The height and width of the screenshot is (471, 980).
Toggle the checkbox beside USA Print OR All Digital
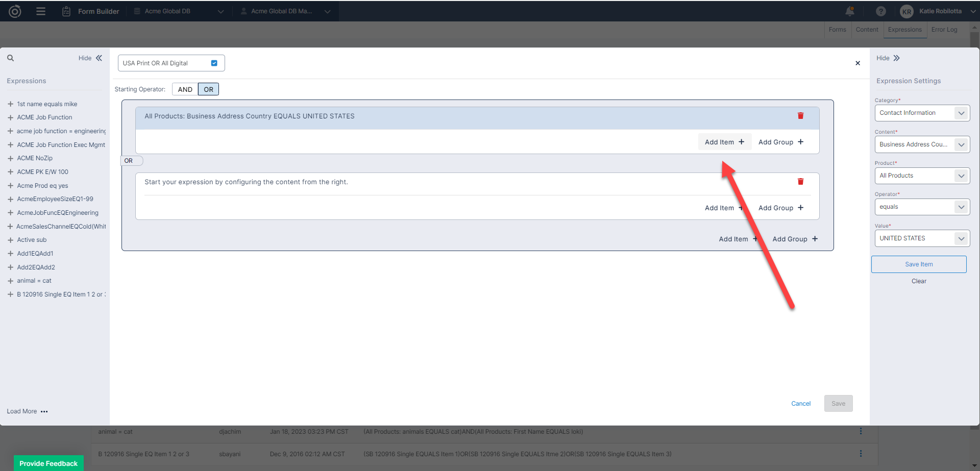coord(214,63)
